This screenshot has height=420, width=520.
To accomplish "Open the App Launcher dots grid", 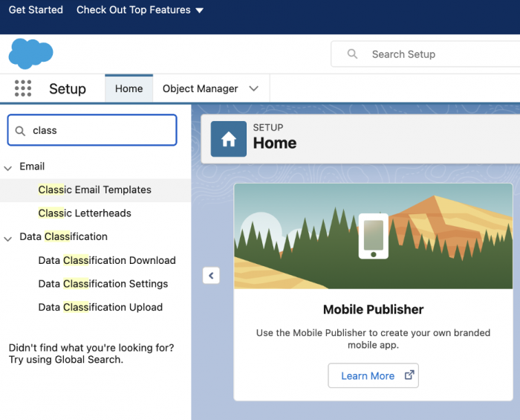I will coord(23,88).
